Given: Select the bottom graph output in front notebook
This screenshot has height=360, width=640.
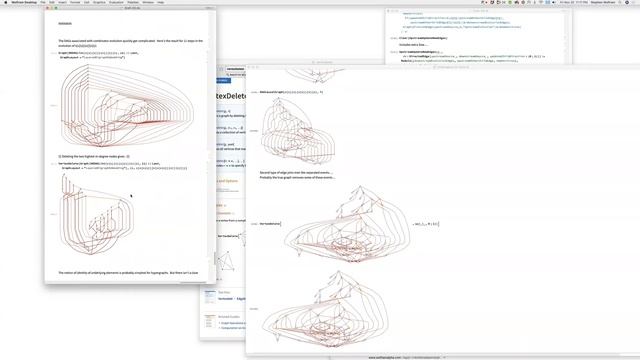Looking at the screenshot, I should (x=325, y=309).
